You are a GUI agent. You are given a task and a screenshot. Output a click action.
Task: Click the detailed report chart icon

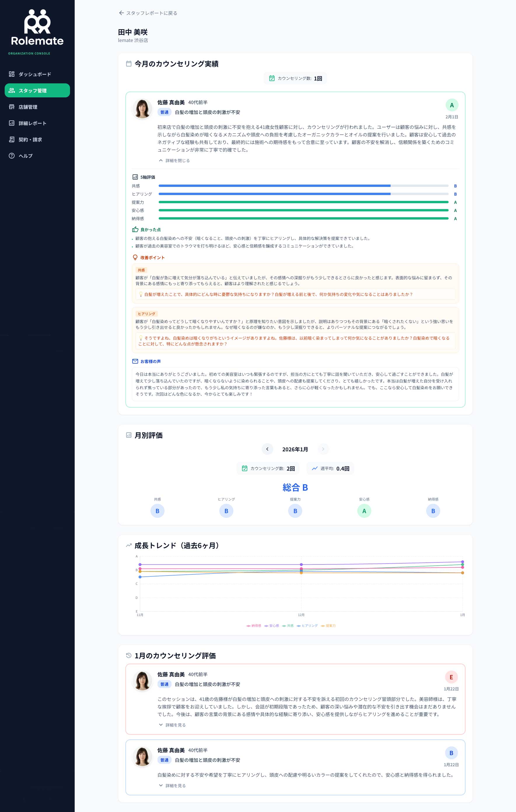click(12, 123)
